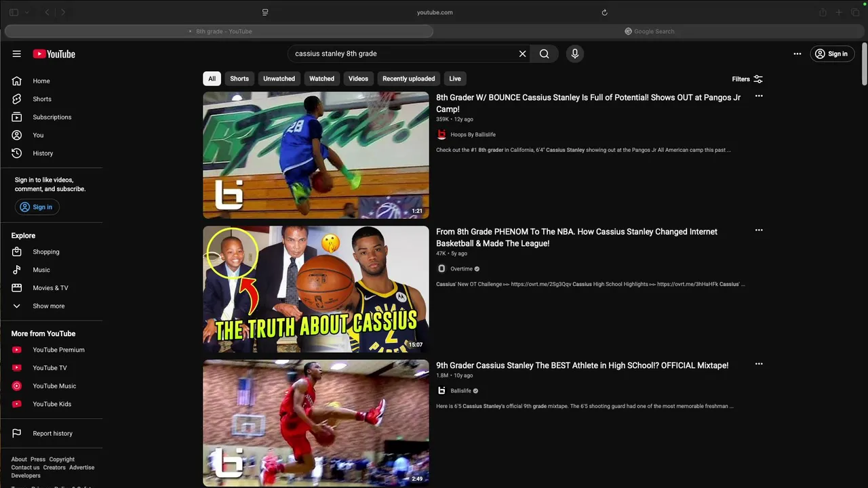
Task: Click the Copyright footer link
Action: click(62, 460)
